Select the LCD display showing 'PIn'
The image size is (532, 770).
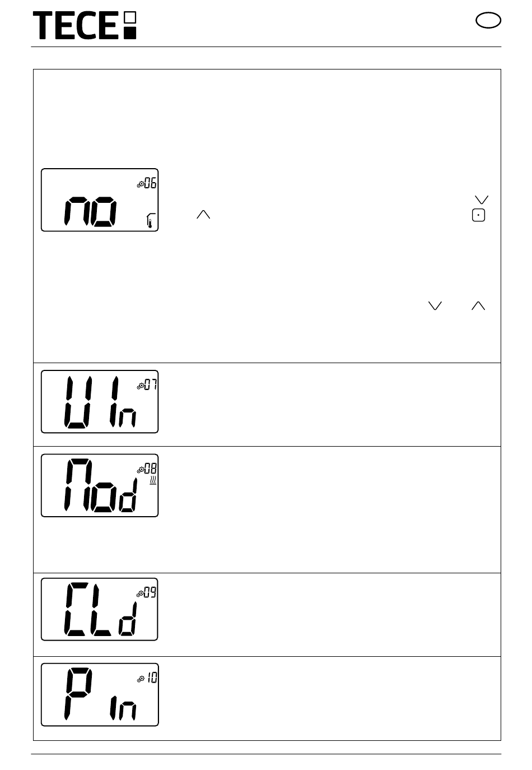100,694
